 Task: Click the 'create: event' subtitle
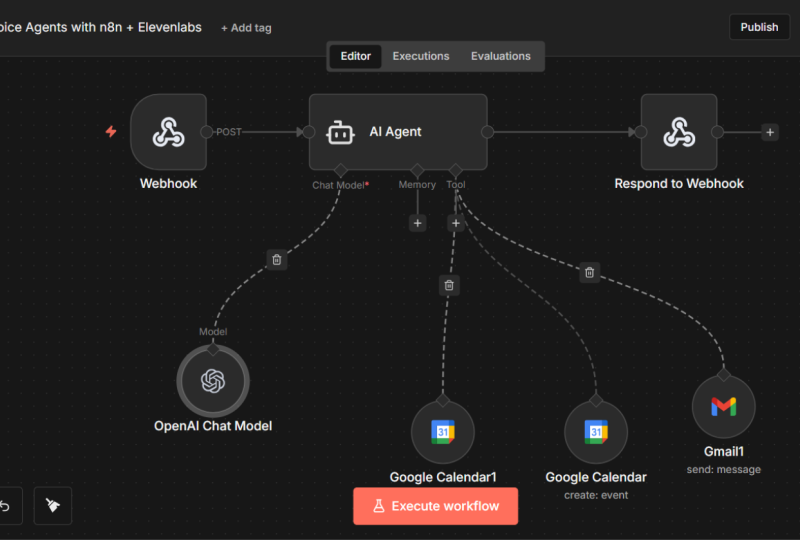[596, 495]
